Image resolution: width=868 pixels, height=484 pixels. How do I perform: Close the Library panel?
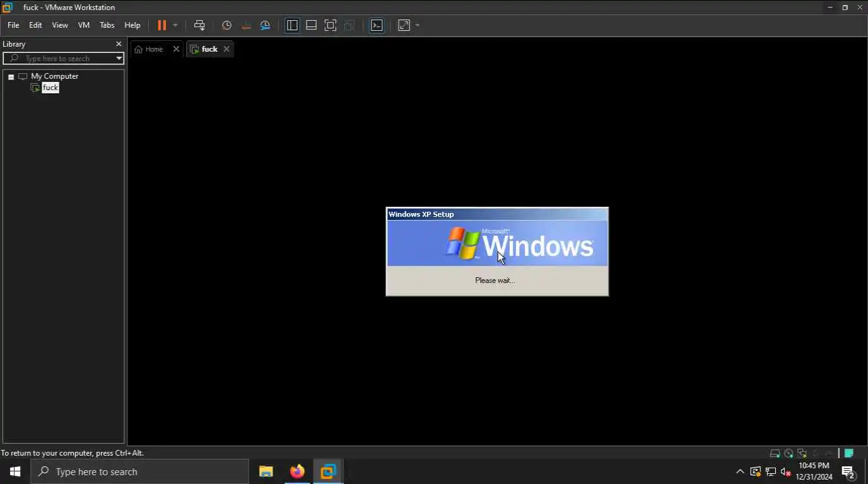[119, 44]
